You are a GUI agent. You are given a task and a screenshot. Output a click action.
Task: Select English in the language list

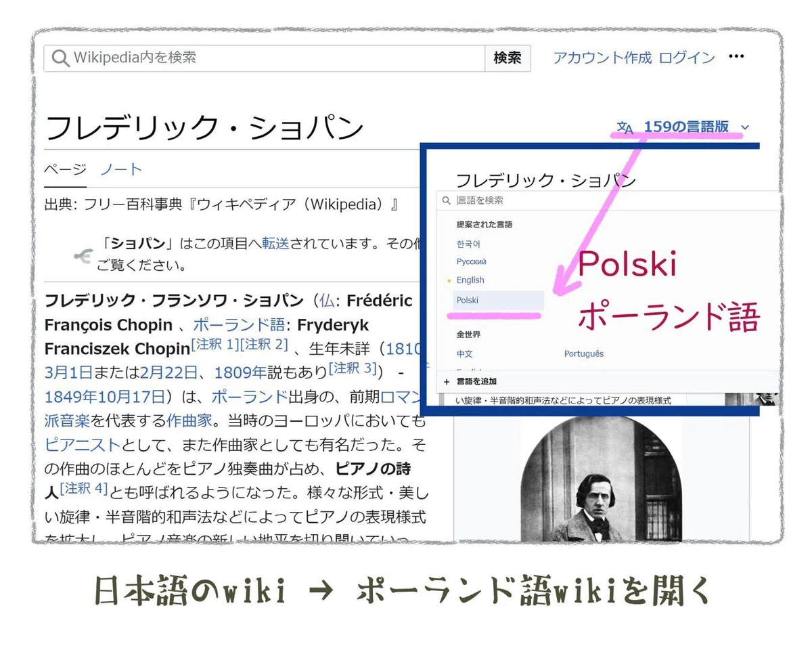[x=470, y=280]
